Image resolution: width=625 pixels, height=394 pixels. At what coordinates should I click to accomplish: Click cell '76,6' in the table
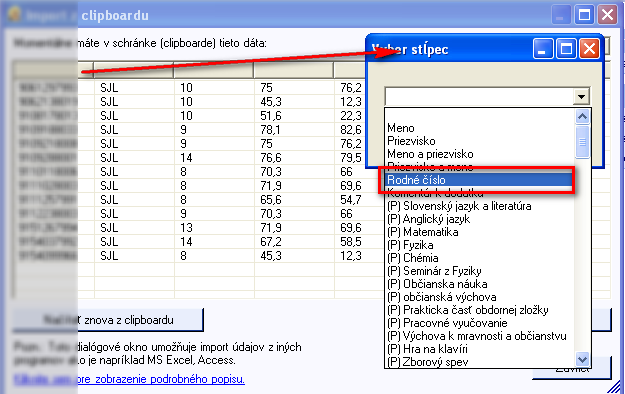point(271,158)
